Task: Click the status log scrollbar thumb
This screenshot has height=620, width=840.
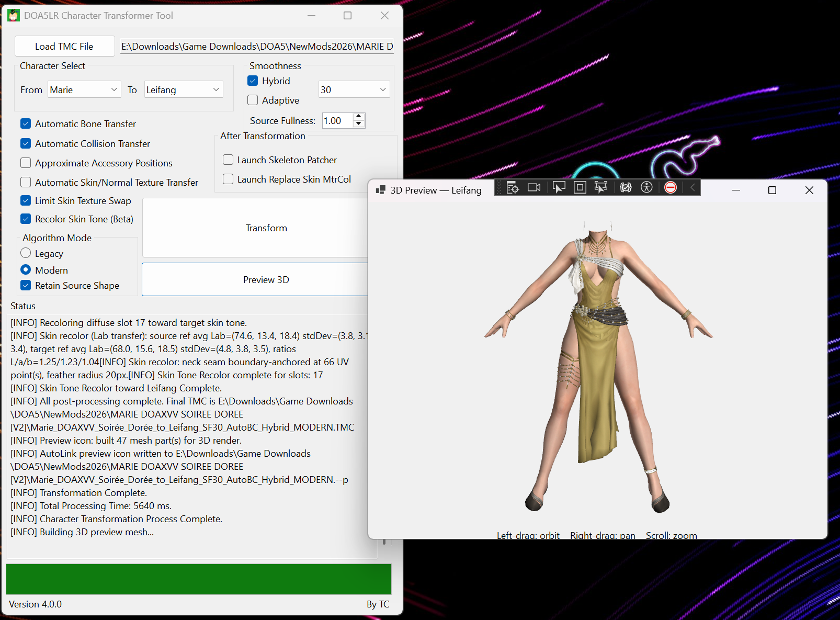Action: pos(384,542)
